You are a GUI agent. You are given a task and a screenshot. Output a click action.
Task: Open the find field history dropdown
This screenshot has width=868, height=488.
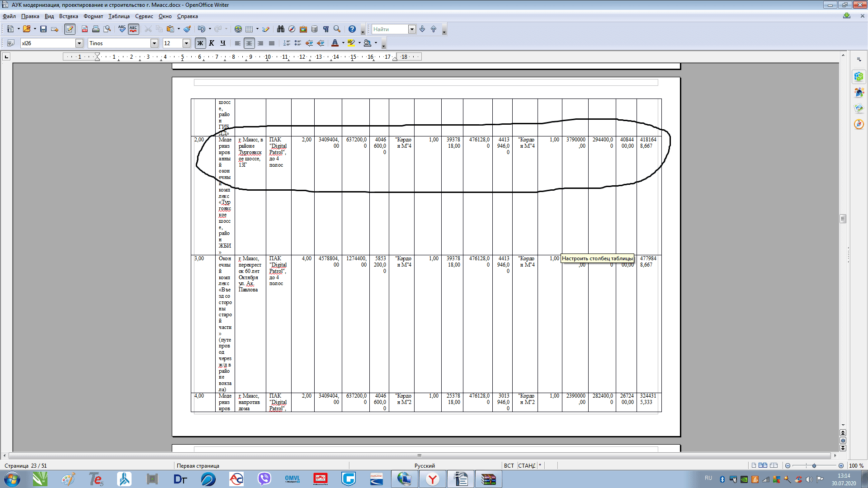412,29
